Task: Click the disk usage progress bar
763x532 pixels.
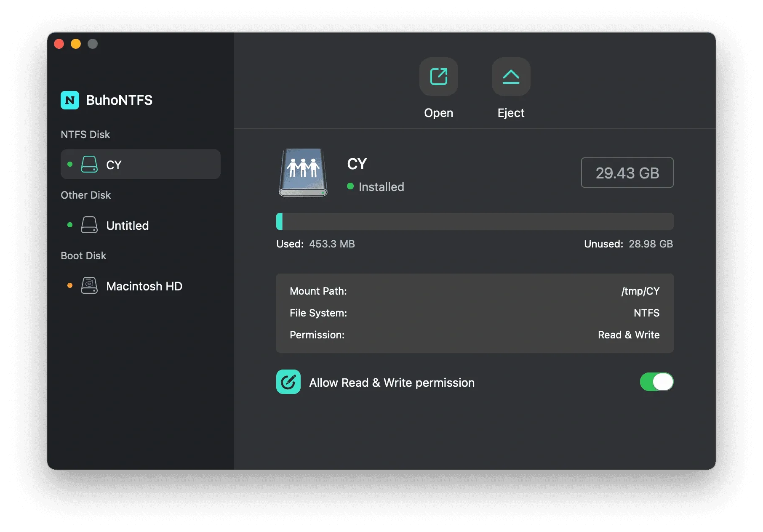Action: click(x=475, y=221)
